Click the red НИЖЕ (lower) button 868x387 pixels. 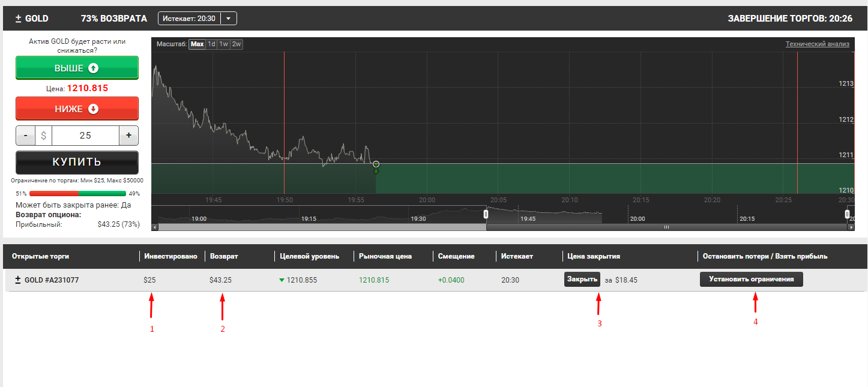77,109
